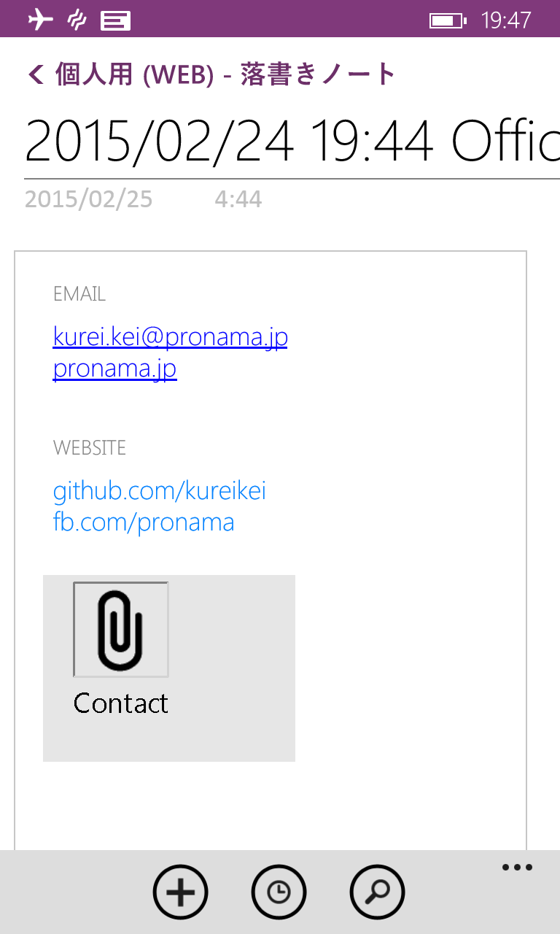Open the kurei.kei@pronama.jp email link

click(x=171, y=337)
